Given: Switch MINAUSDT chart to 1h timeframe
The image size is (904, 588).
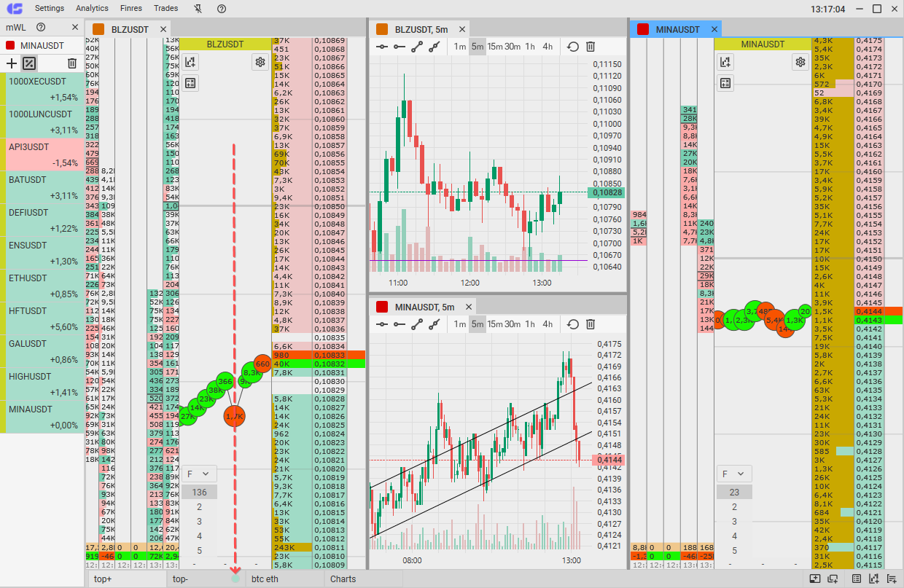Looking at the screenshot, I should (530, 324).
